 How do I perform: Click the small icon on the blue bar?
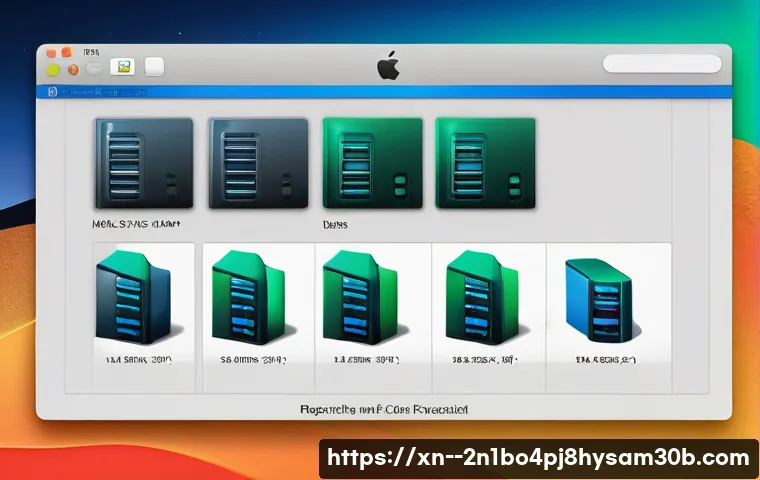[51, 91]
